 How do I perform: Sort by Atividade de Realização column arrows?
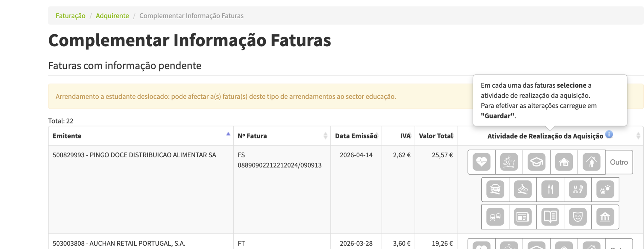click(638, 136)
